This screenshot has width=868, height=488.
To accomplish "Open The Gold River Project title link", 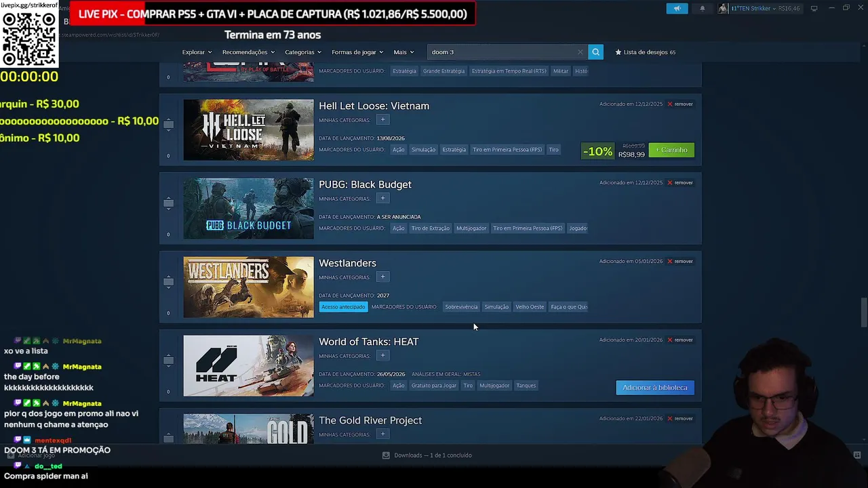I will pyautogui.click(x=370, y=420).
